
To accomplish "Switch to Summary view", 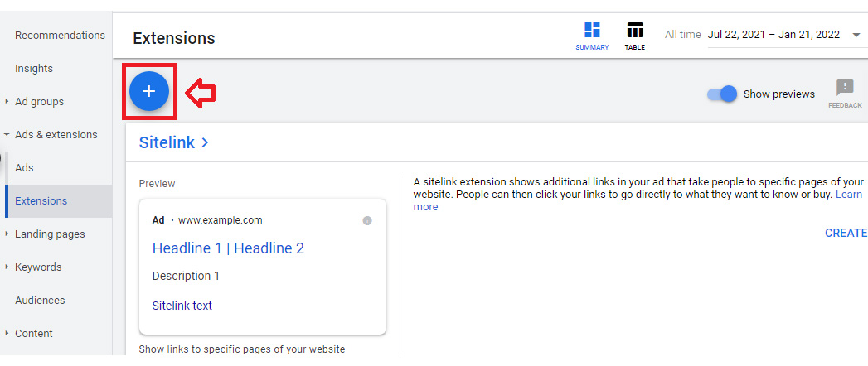I will [x=592, y=36].
